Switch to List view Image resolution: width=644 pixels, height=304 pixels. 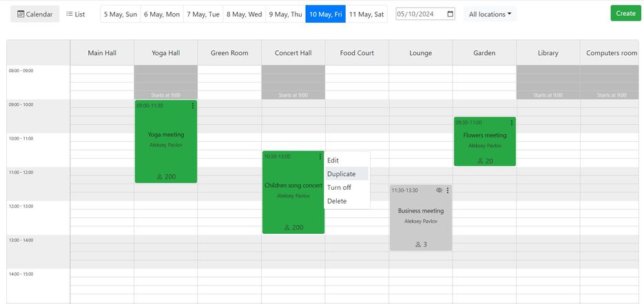click(x=76, y=14)
